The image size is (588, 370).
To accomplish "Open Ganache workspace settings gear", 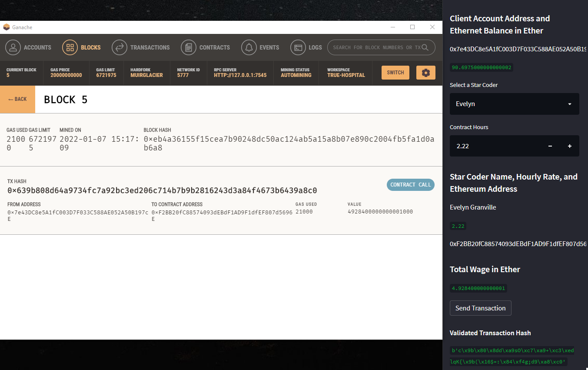I will [425, 73].
